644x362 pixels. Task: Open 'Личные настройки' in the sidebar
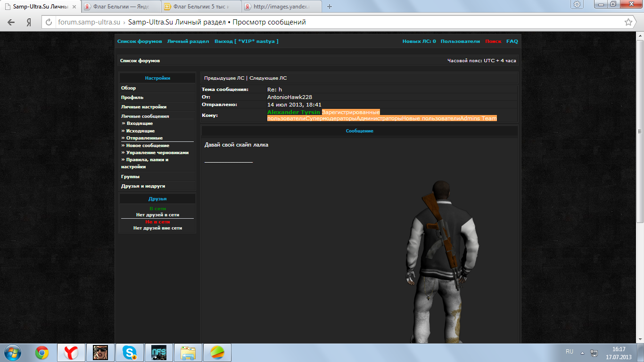click(x=144, y=107)
